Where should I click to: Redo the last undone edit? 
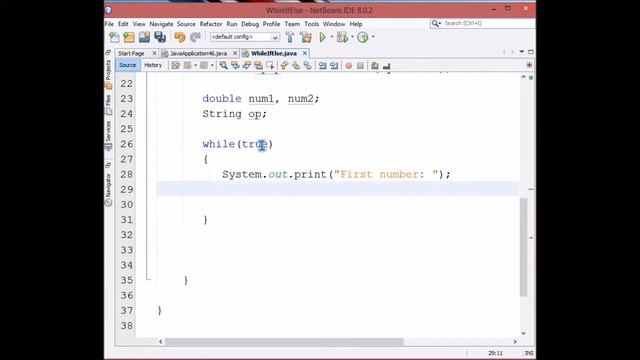196,37
